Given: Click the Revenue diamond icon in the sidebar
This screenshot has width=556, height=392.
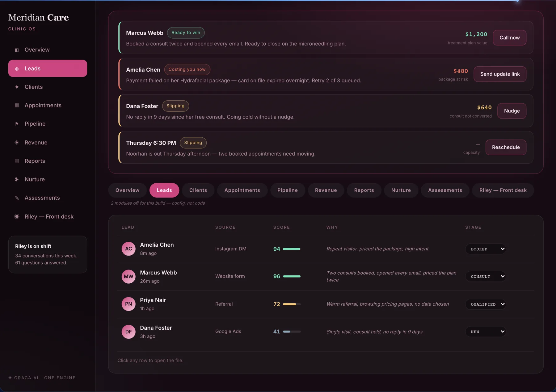Looking at the screenshot, I should (17, 142).
